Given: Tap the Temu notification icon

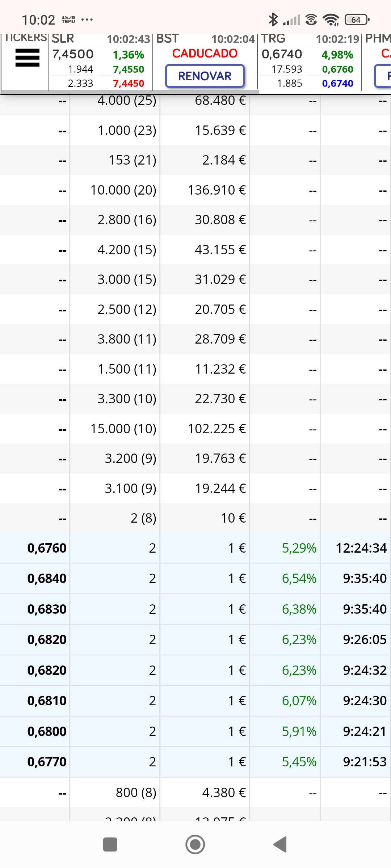Looking at the screenshot, I should click(x=68, y=20).
